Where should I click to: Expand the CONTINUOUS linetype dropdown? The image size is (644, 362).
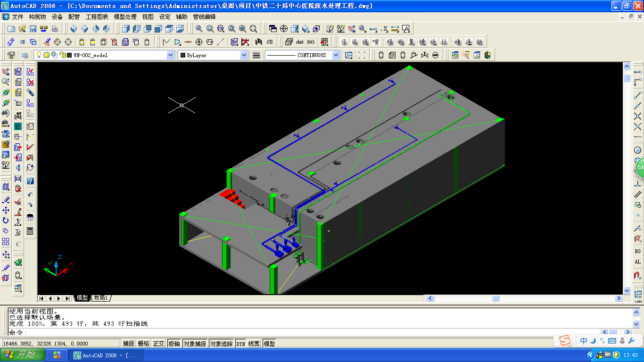(x=336, y=55)
